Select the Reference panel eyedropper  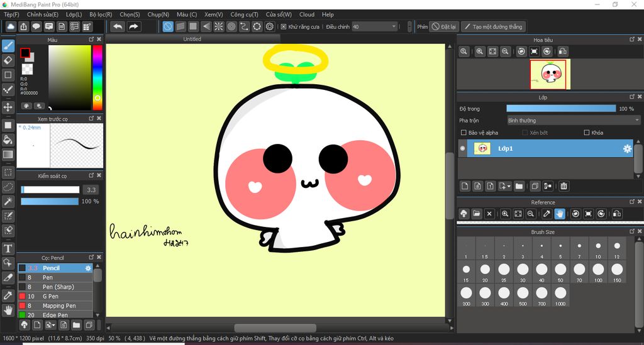pos(547,214)
